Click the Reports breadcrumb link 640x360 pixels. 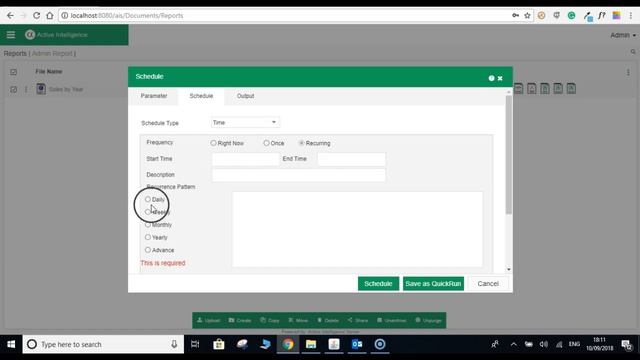[x=15, y=53]
